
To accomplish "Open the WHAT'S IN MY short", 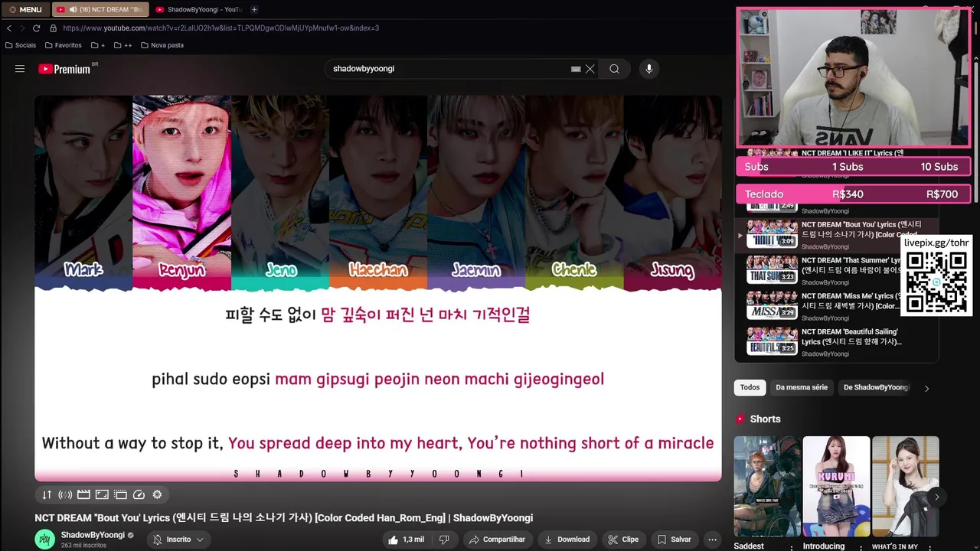I will [905, 487].
